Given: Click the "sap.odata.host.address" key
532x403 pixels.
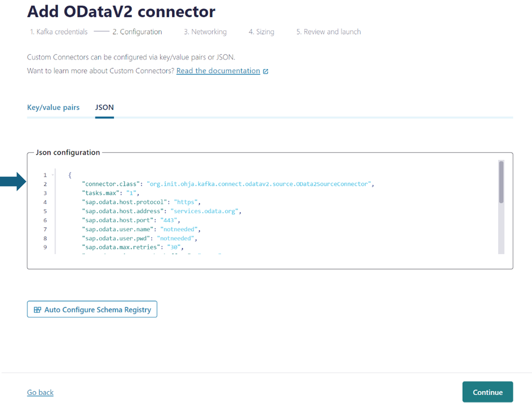Looking at the screenshot, I should [123, 211].
